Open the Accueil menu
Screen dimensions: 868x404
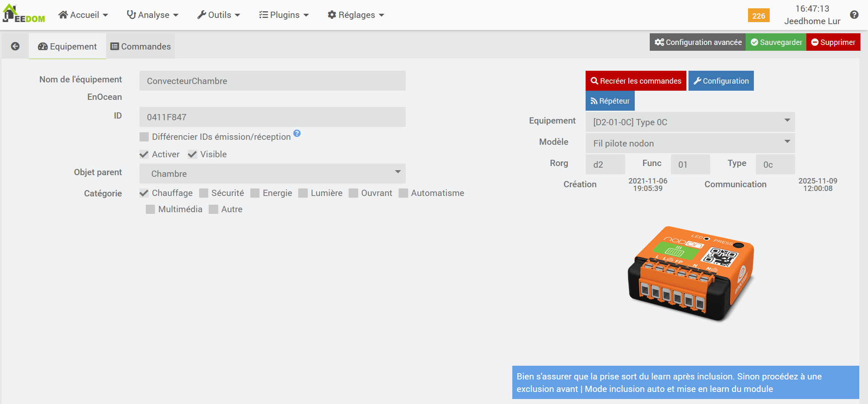click(x=83, y=15)
